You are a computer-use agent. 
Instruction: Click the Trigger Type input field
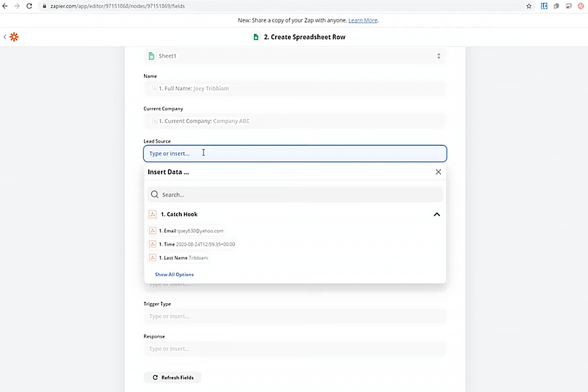[x=295, y=316]
